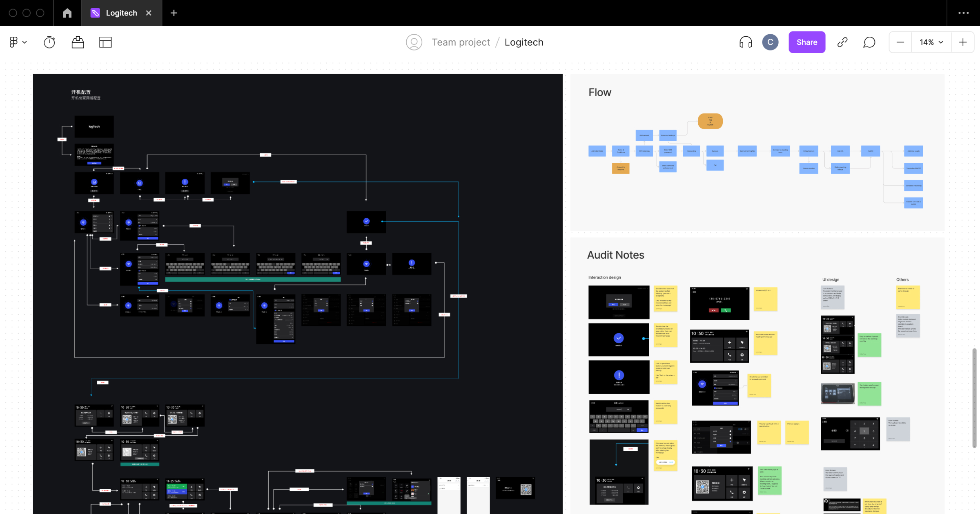
Task: Click the purple Share button
Action: (x=806, y=42)
